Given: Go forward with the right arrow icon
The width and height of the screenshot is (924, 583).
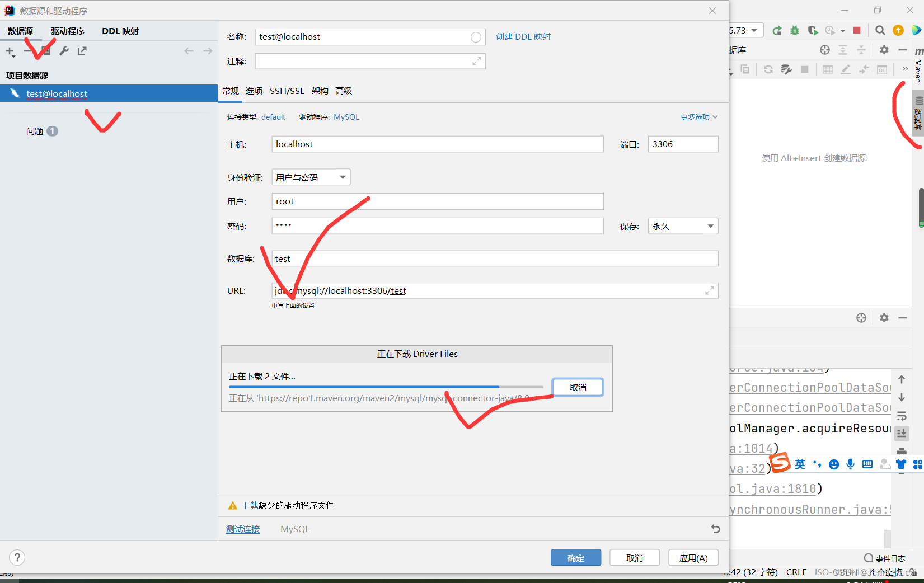Looking at the screenshot, I should point(208,51).
